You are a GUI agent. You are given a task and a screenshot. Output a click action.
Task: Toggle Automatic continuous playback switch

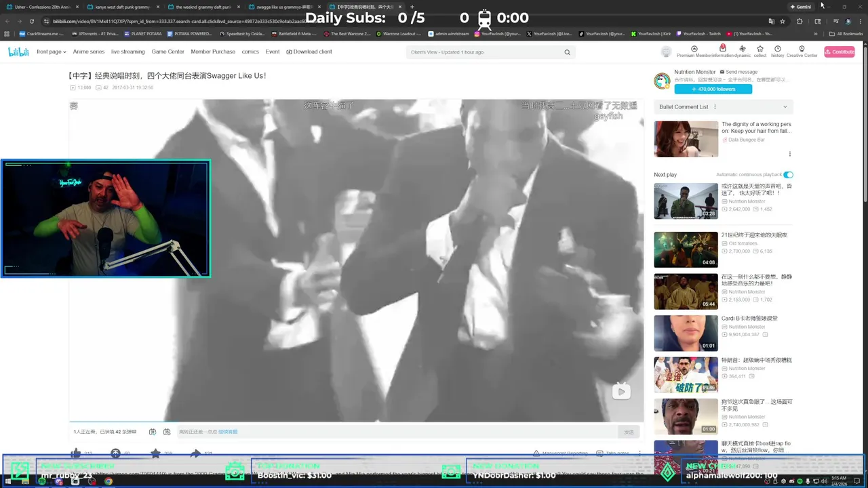(x=788, y=175)
